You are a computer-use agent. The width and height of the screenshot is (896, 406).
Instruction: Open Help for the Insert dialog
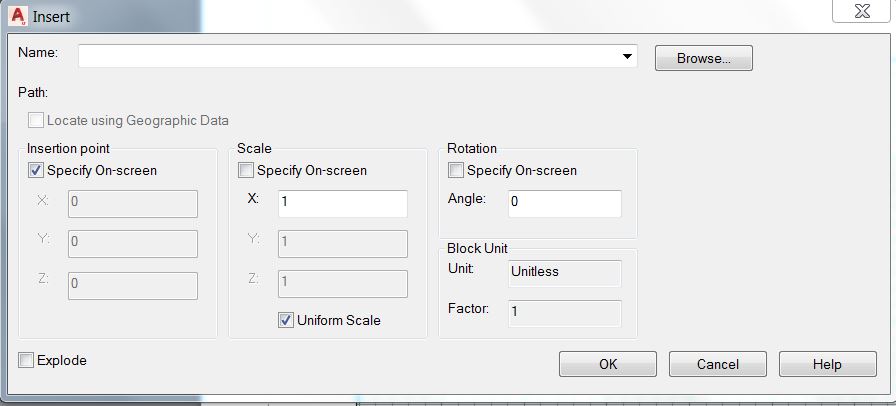click(x=827, y=364)
